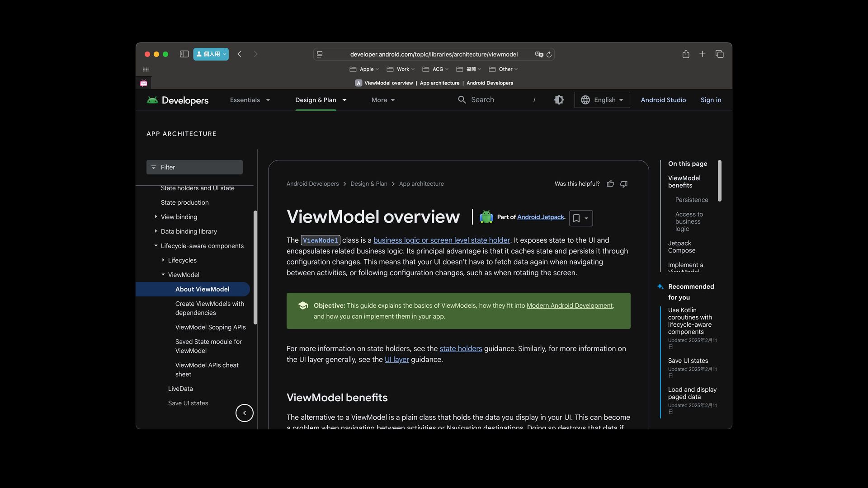
Task: Click the left navigation scrollbar
Action: click(x=255, y=267)
